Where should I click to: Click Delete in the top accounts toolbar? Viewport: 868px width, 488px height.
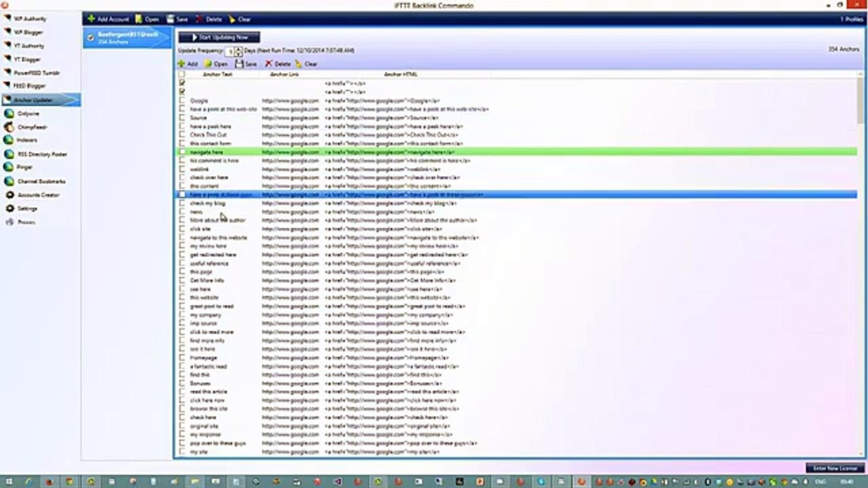[x=209, y=19]
